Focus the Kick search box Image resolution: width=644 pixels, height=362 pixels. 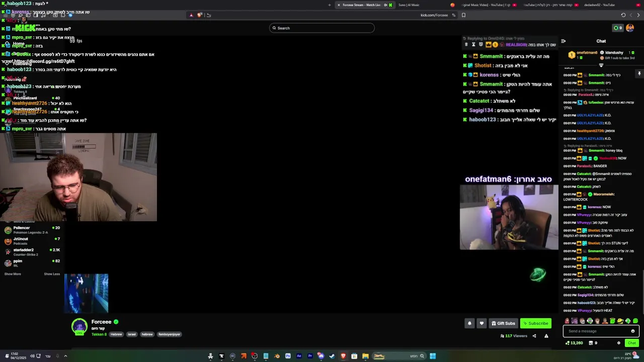322,28
